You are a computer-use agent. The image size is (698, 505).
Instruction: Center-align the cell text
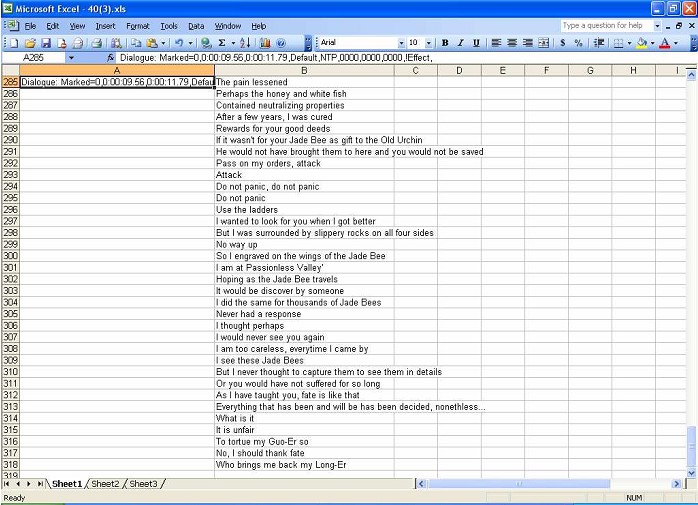(512, 43)
